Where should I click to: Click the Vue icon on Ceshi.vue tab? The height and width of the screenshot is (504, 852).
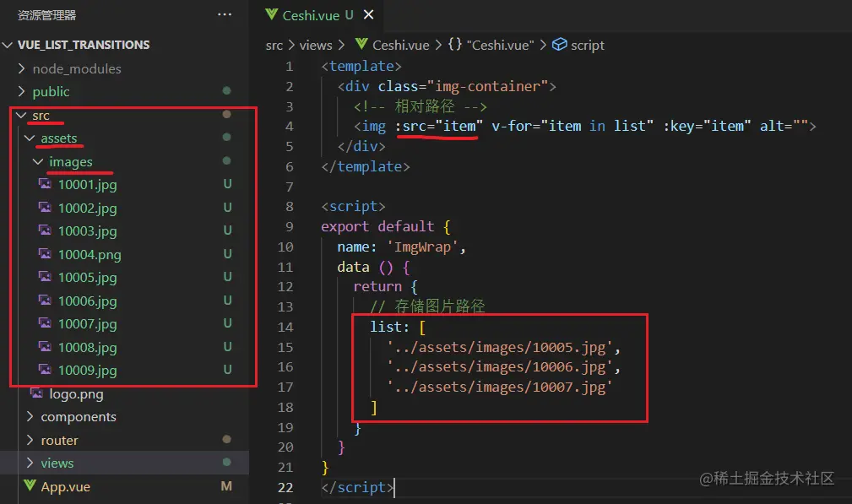pos(271,14)
